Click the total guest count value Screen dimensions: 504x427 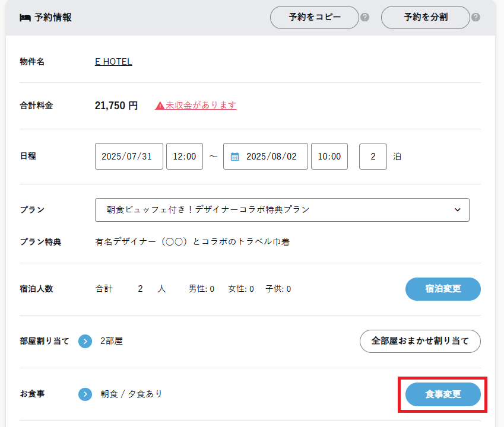click(141, 289)
